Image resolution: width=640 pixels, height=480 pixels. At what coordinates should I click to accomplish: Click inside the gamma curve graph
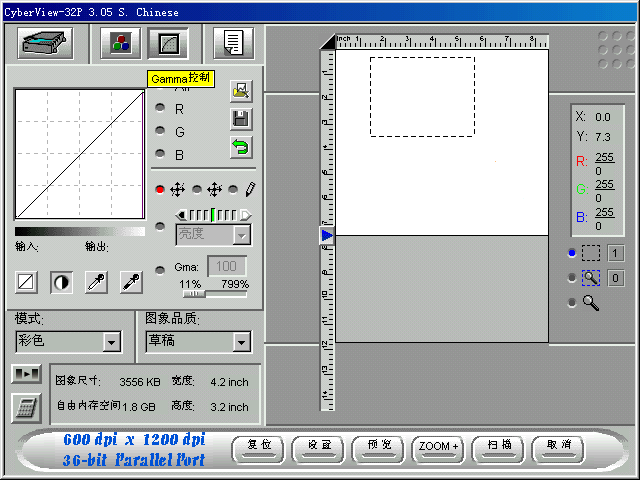pyautogui.click(x=80, y=154)
